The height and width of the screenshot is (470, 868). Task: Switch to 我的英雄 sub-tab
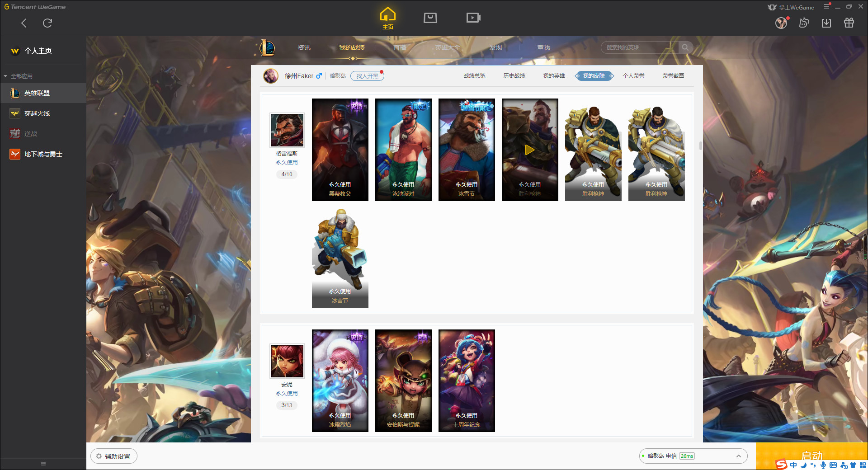(x=554, y=76)
